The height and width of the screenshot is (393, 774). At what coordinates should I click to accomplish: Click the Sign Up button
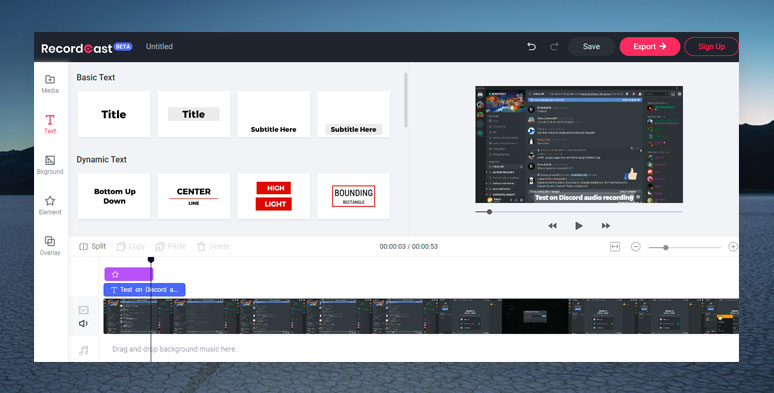click(x=711, y=46)
